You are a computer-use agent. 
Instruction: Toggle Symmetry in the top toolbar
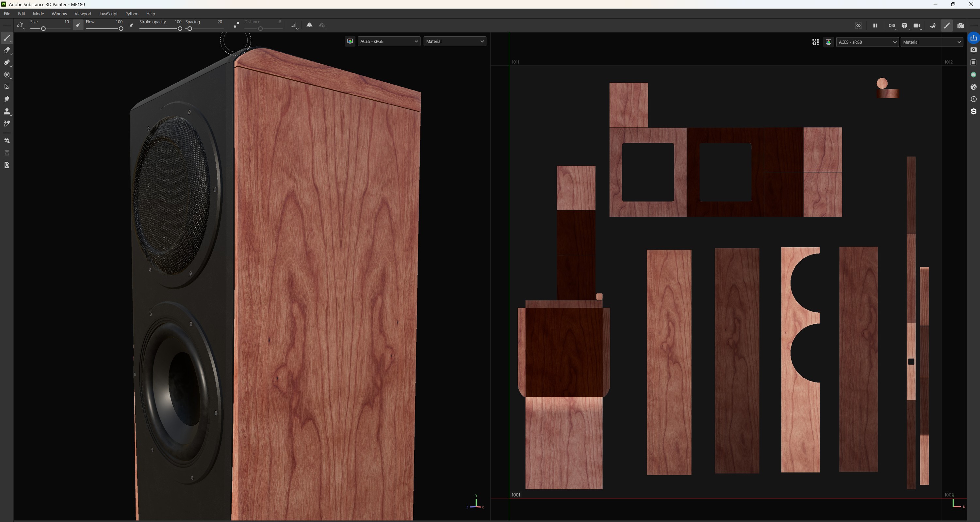309,25
